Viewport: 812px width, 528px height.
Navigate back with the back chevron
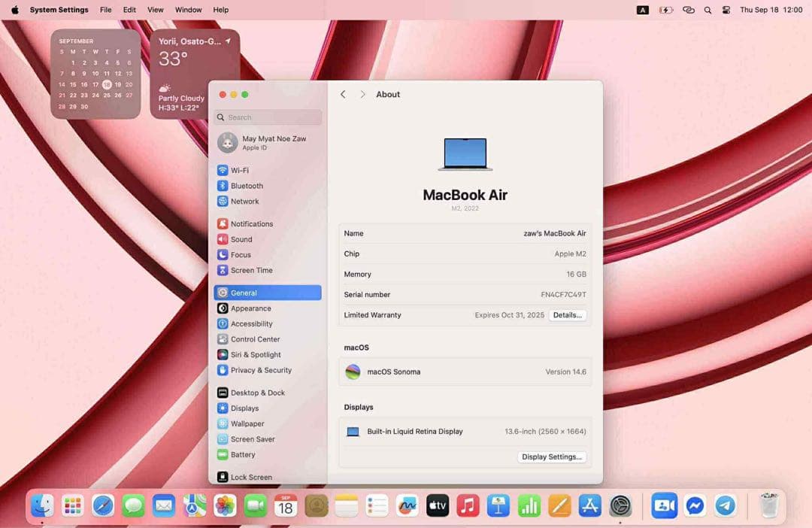pos(343,94)
